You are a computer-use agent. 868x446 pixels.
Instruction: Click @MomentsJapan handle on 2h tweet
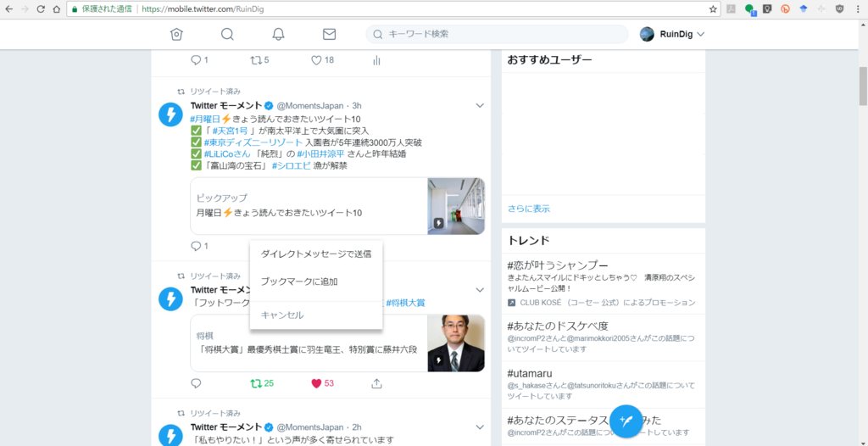[x=310, y=426]
